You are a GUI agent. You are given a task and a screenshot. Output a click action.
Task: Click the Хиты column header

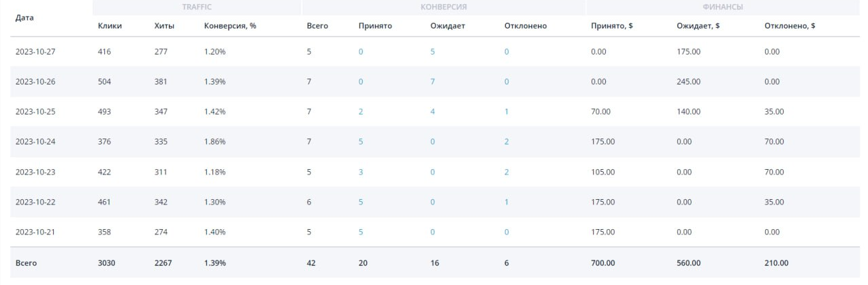(164, 26)
